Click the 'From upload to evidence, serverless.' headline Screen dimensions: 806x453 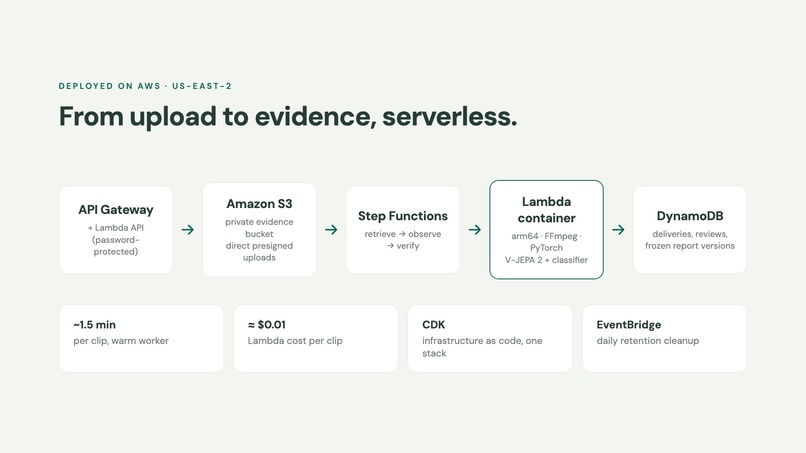pos(288,116)
